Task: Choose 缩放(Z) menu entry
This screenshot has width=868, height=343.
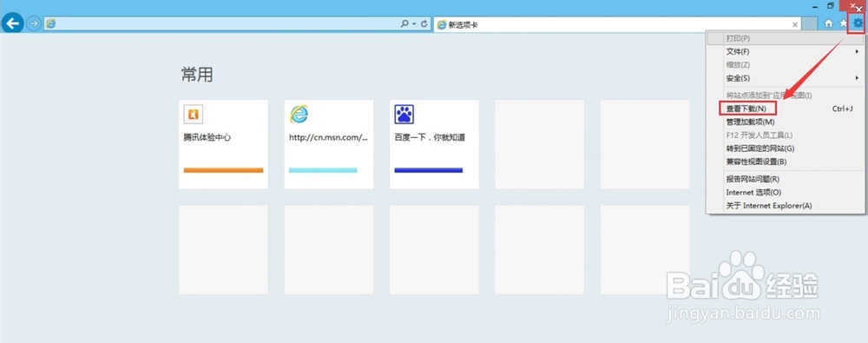Action: coord(786,65)
